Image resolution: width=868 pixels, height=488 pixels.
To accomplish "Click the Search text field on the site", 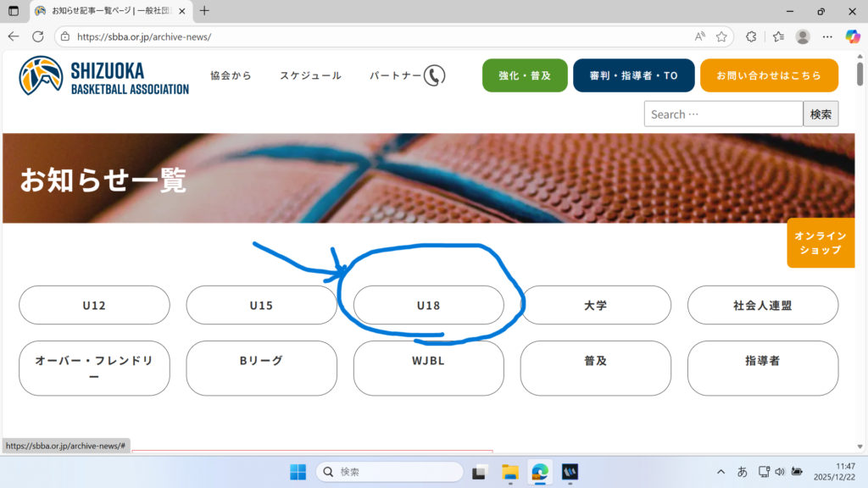I will tap(723, 114).
